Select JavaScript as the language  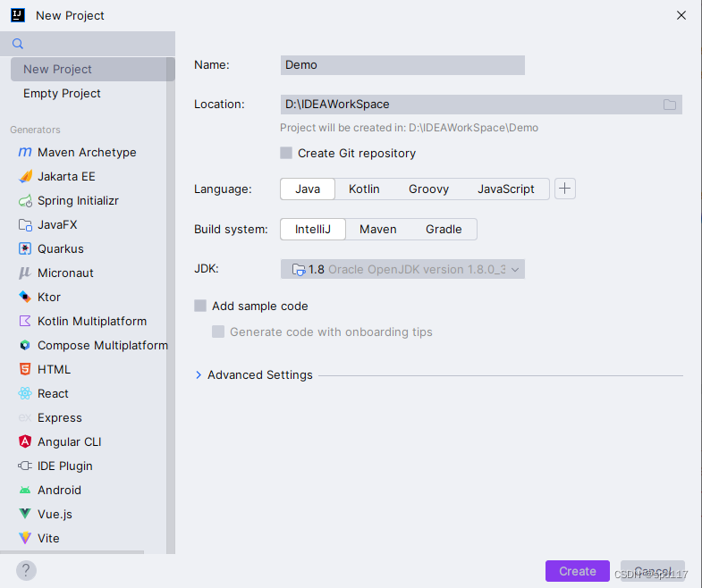[506, 189]
